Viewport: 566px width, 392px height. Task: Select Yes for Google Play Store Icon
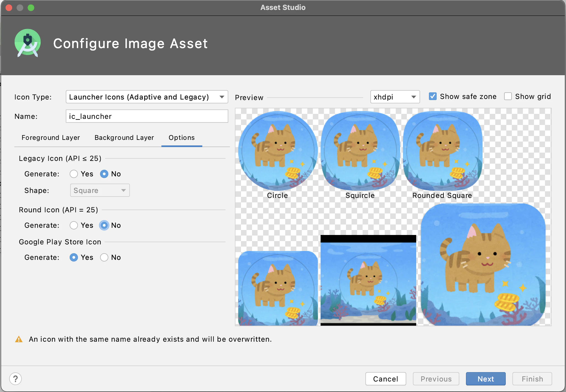[x=74, y=257]
